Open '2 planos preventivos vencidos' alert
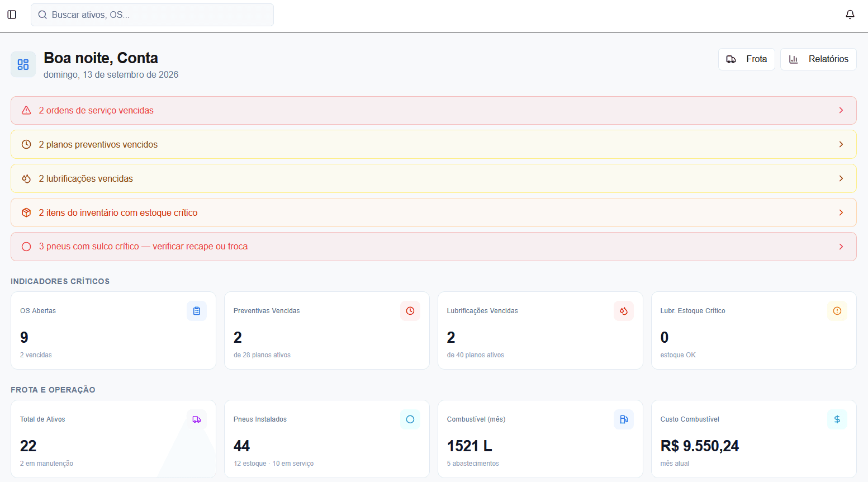Screen dimensions: 868x482 click(434, 144)
